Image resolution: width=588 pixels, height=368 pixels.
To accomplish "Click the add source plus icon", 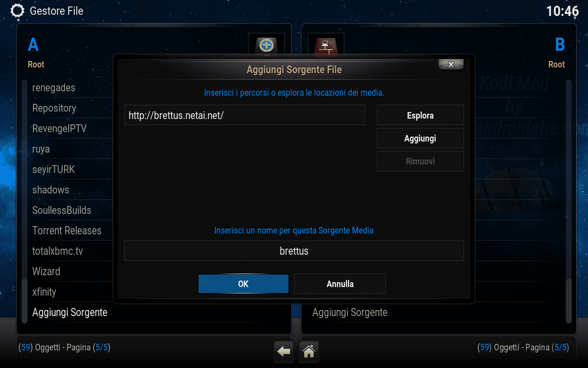I will (x=266, y=45).
